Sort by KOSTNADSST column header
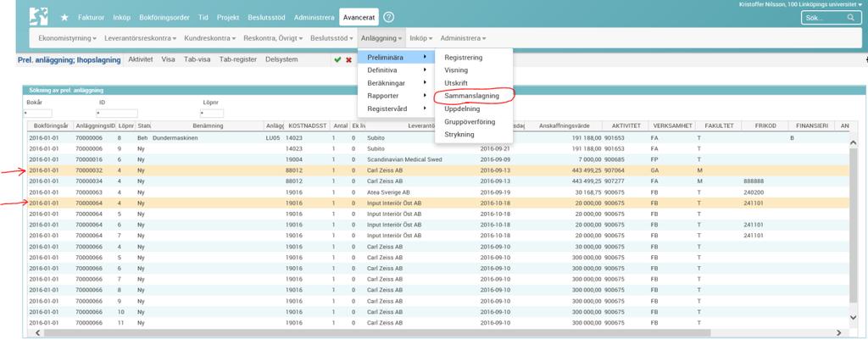 coord(308,125)
